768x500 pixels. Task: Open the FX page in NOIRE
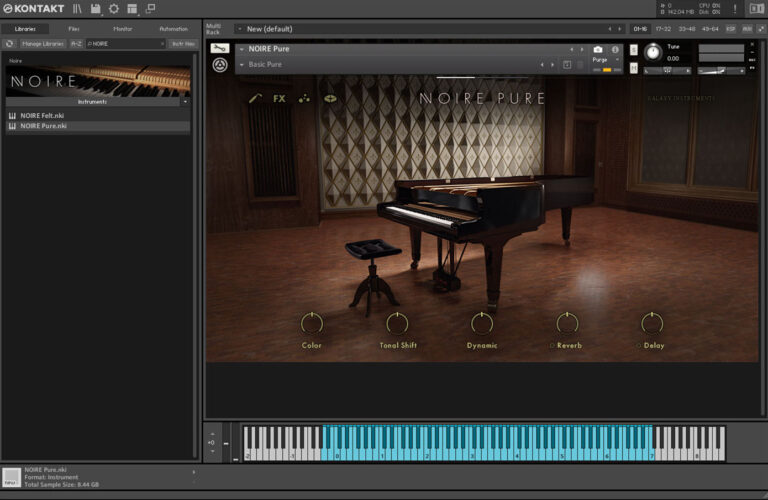point(279,98)
